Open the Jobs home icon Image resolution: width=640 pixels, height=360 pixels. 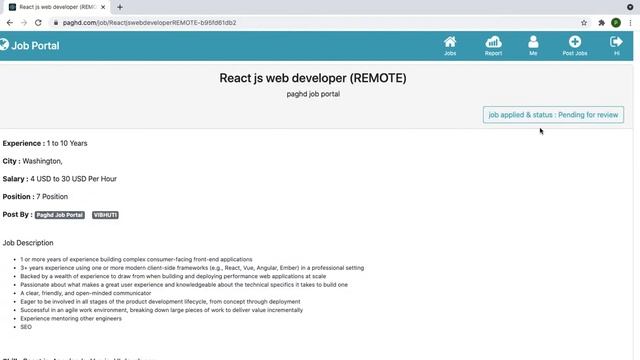click(450, 42)
